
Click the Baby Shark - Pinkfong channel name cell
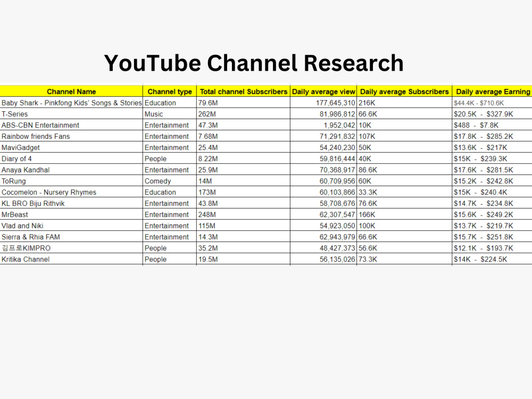(x=71, y=103)
